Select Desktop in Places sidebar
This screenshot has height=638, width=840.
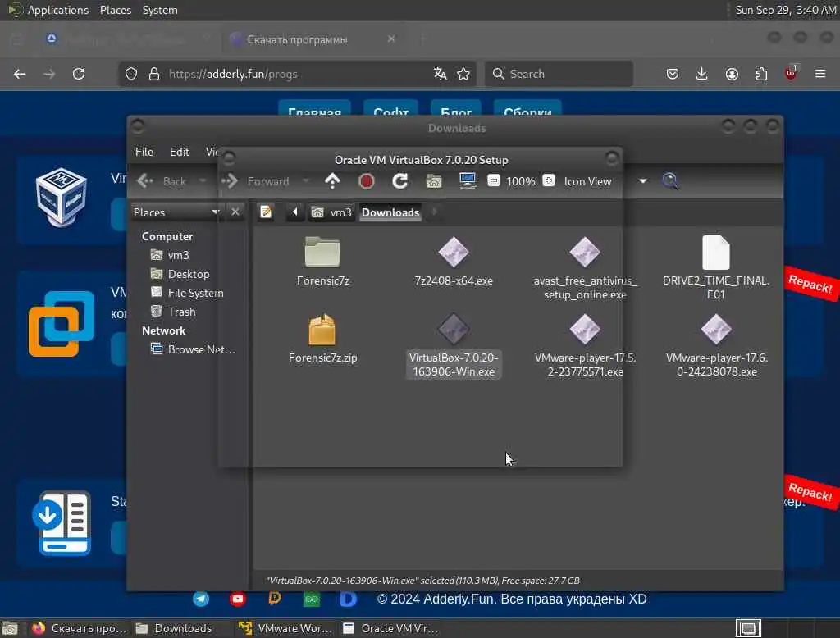pos(180,274)
